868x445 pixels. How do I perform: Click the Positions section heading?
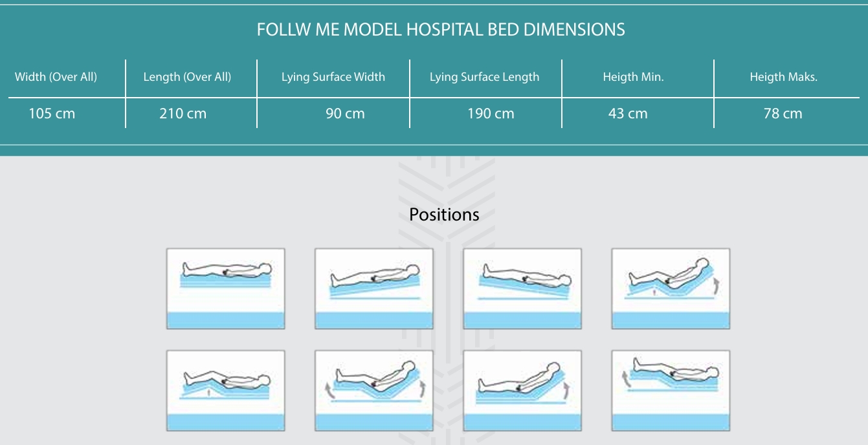tap(444, 215)
